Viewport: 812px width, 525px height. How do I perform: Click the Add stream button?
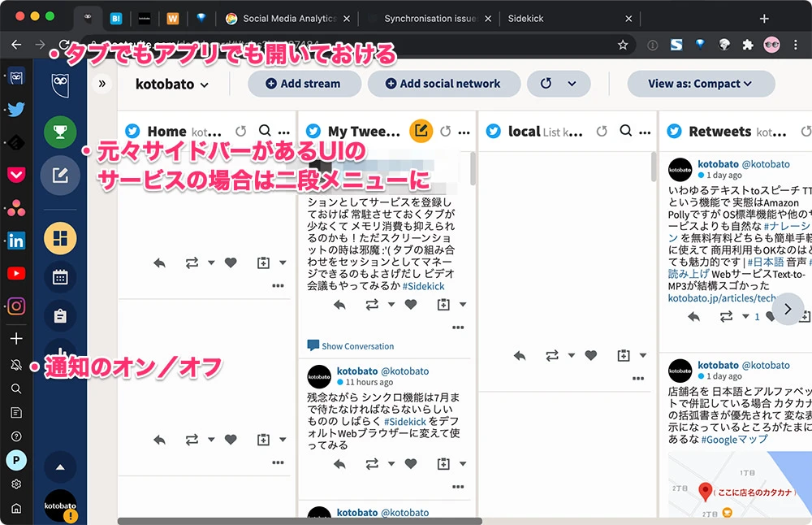click(x=303, y=84)
